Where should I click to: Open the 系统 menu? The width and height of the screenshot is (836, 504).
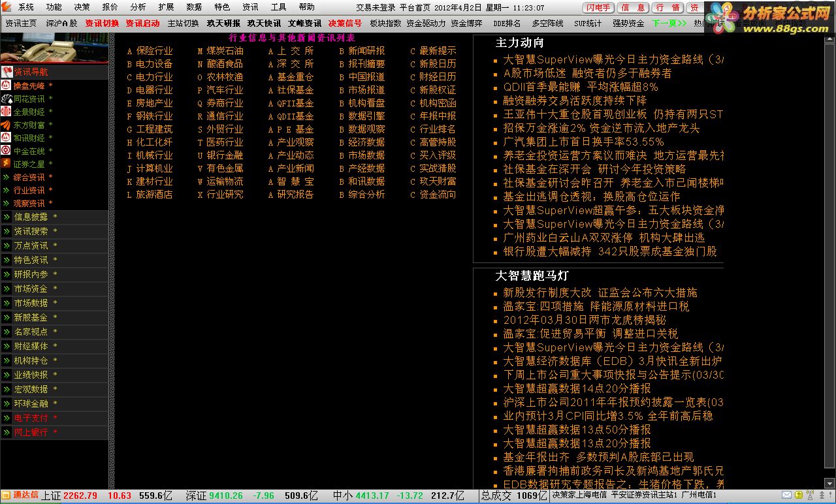pos(25,7)
